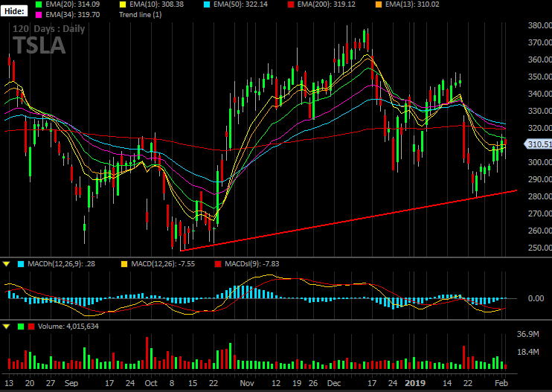Select the EMA(13): 310.02 legend label
The width and height of the screenshot is (552, 392).
412,4
